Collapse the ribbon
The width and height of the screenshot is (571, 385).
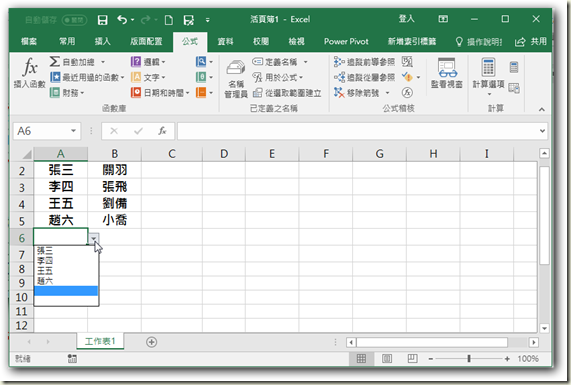pos(542,109)
